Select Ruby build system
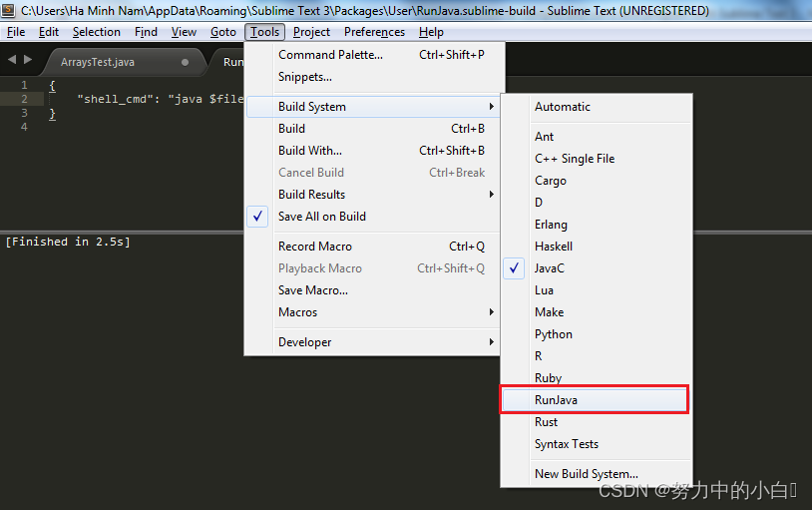Image resolution: width=812 pixels, height=510 pixels. 597,378
